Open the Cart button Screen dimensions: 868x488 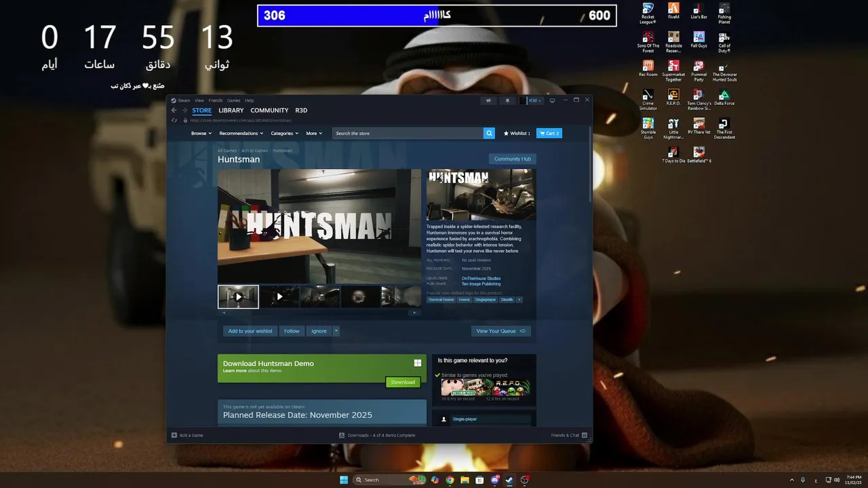[x=549, y=134]
